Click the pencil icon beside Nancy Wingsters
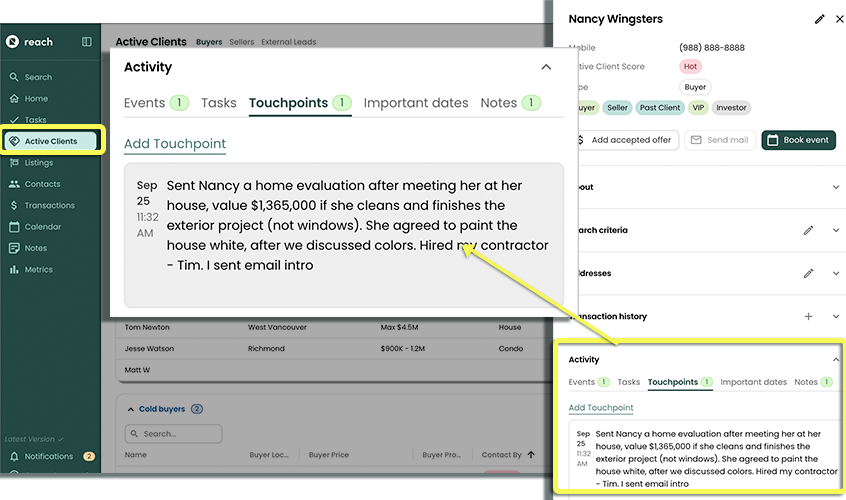This screenshot has height=500, width=846. coord(820,19)
